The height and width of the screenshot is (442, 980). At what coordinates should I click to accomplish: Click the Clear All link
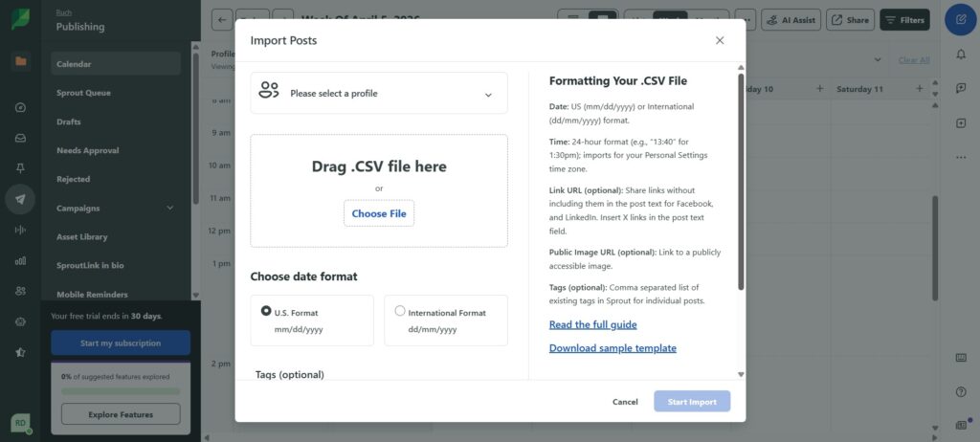[x=914, y=60]
